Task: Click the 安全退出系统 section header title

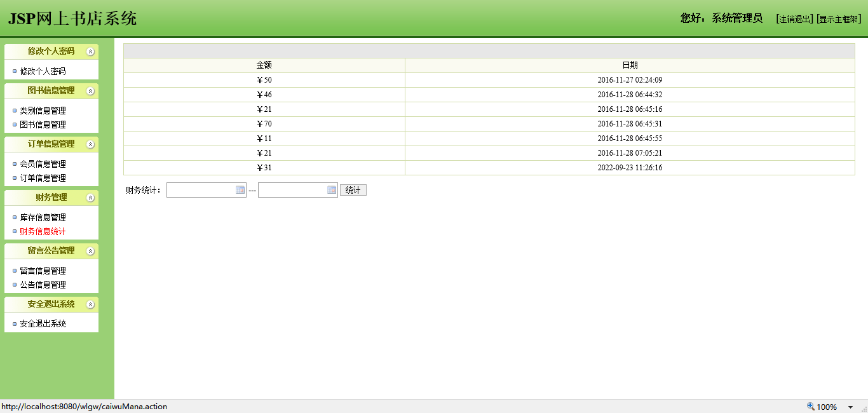Action: 51,304
